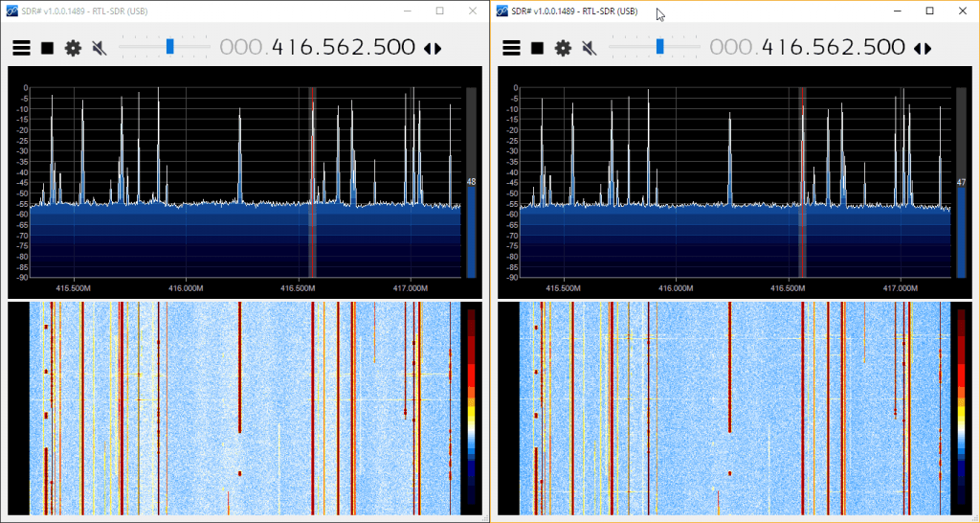The height and width of the screenshot is (523, 980).
Task: Click the left window's waterfall color scale
Action: (469, 407)
